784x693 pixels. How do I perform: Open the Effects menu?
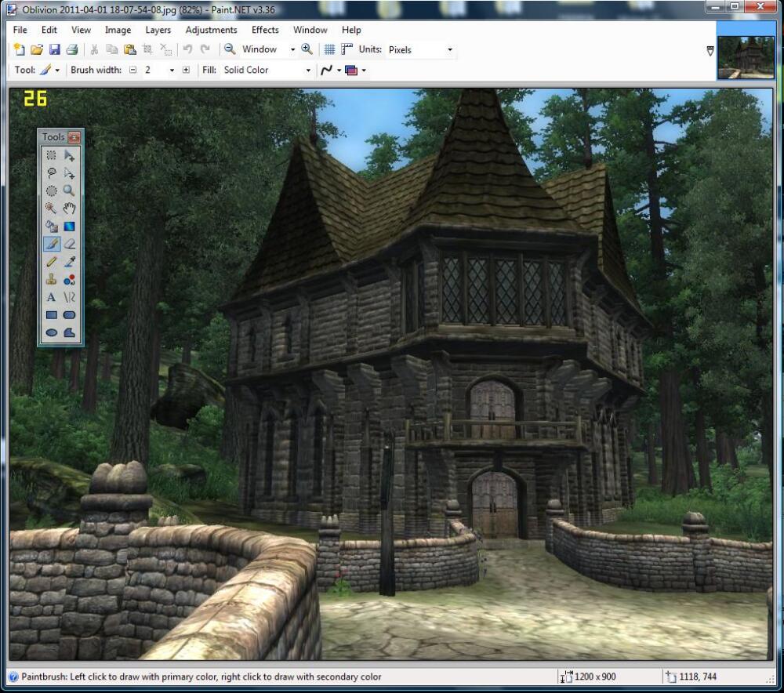[x=265, y=30]
